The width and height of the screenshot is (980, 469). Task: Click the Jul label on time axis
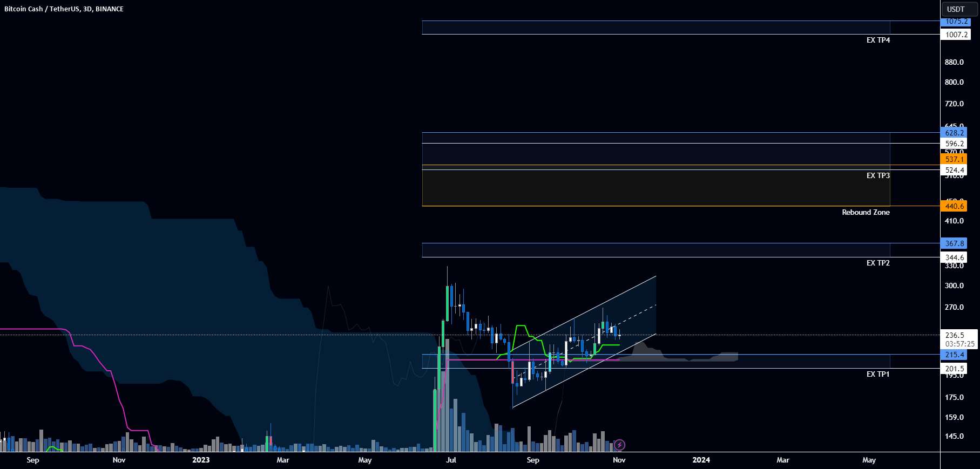(x=451, y=460)
